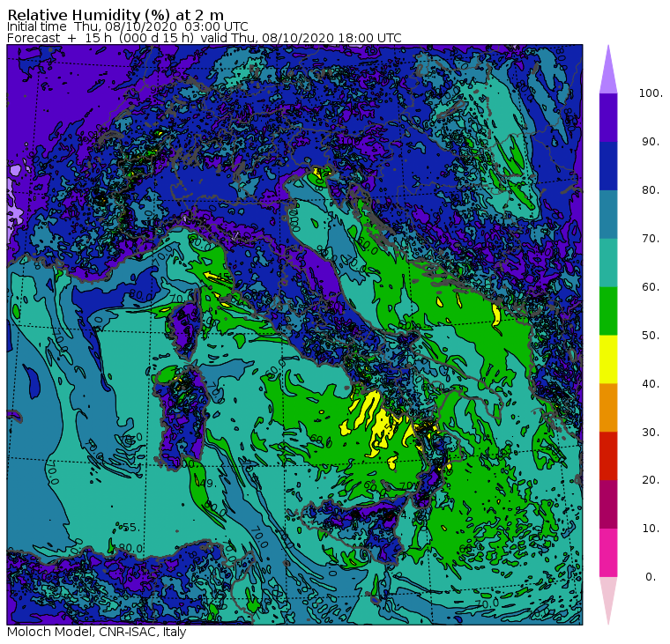Click the '80.' colorbar label

[x=651, y=190]
